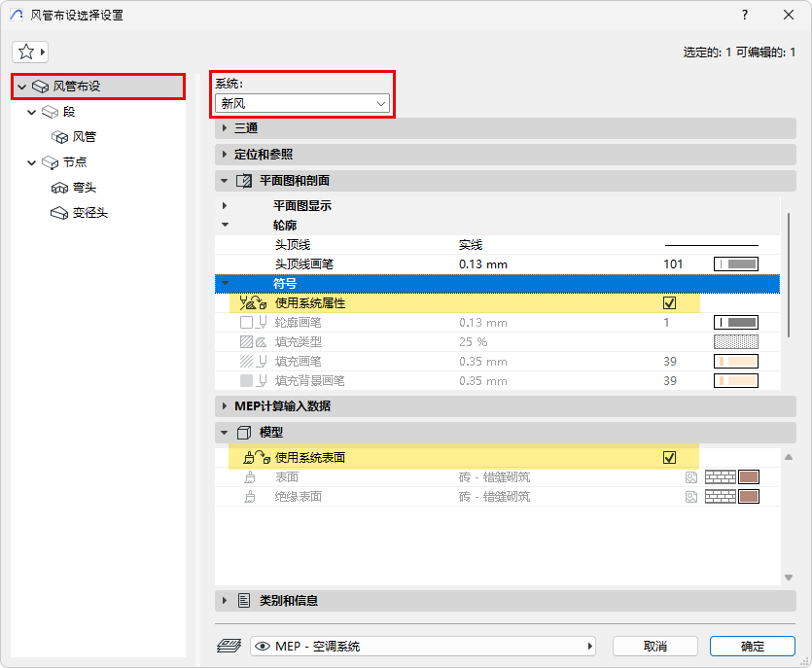Collapse the 风管布设 tree chevron
812x668 pixels.
[x=21, y=87]
